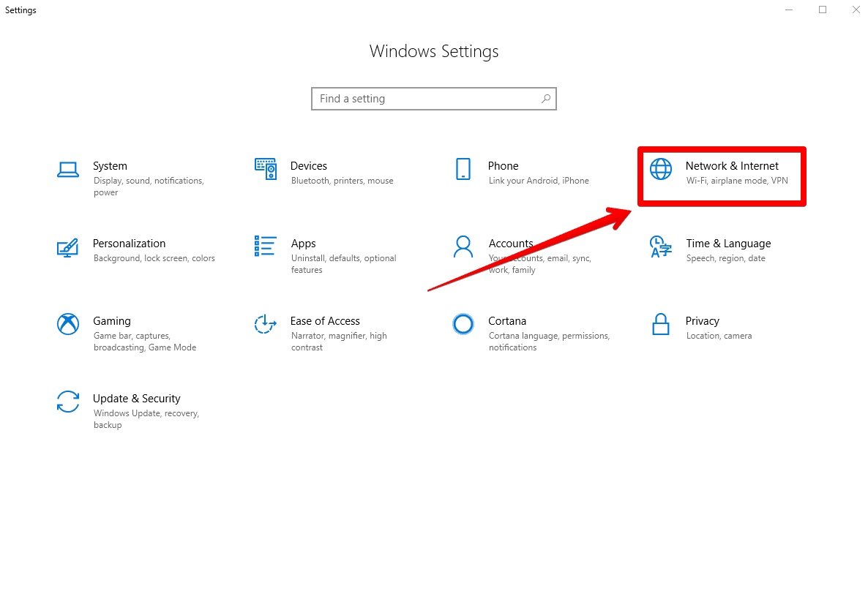
Task: Open the Phone settings title
Action: tap(504, 166)
